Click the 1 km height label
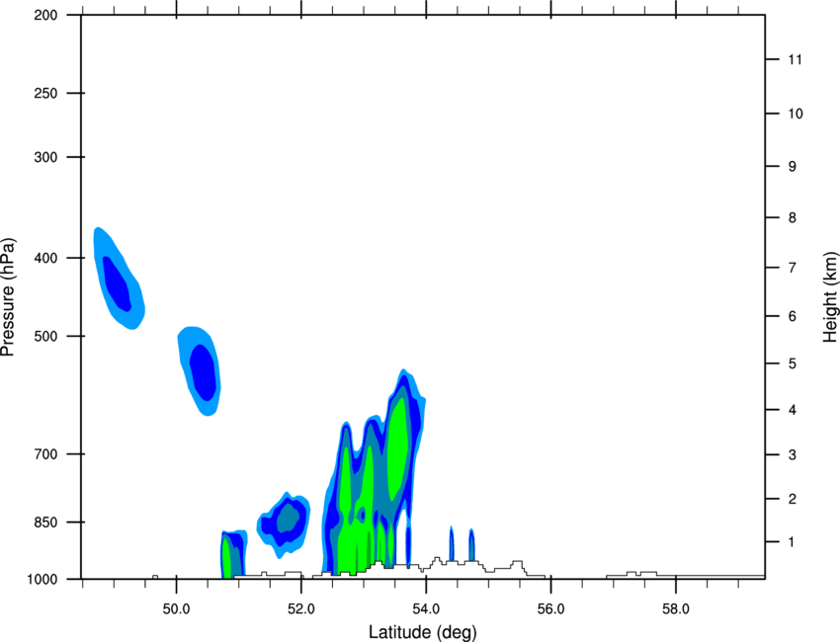The width and height of the screenshot is (840, 642). 792,542
